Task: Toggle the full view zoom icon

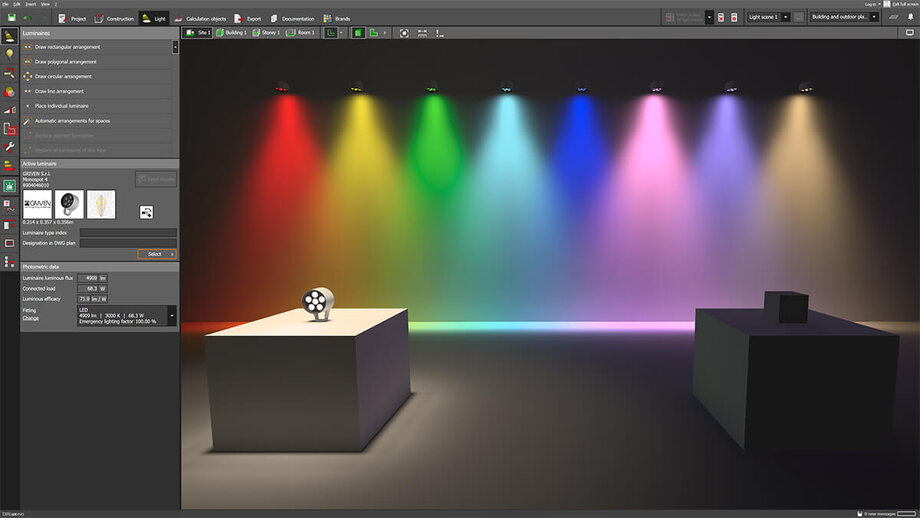Action: click(x=404, y=33)
